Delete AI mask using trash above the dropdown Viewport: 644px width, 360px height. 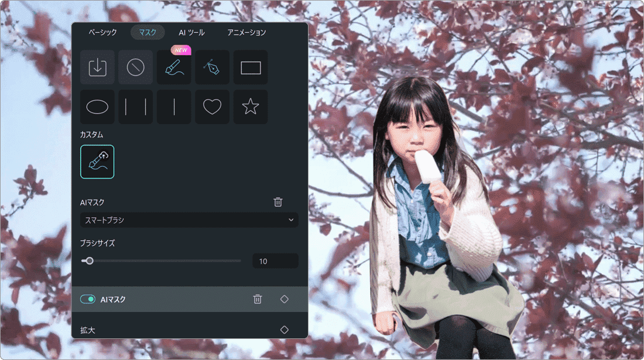click(x=278, y=202)
